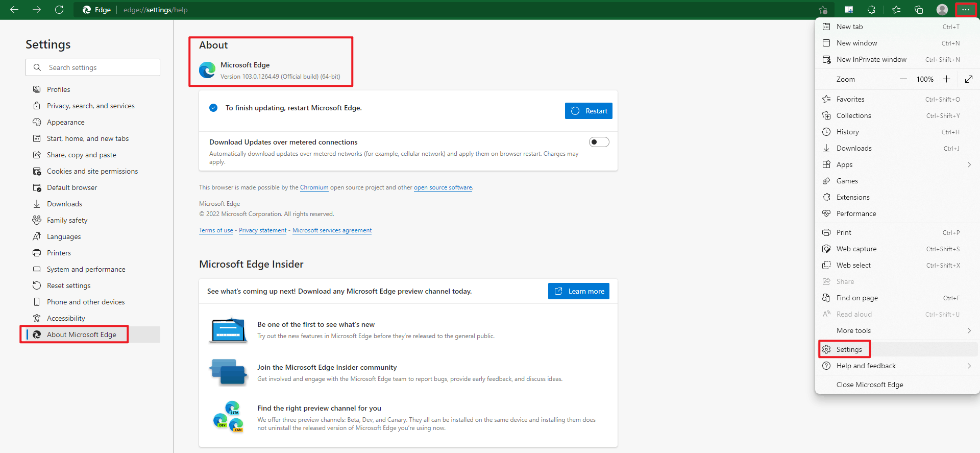Select New InPrivate window menu item

pos(897,59)
